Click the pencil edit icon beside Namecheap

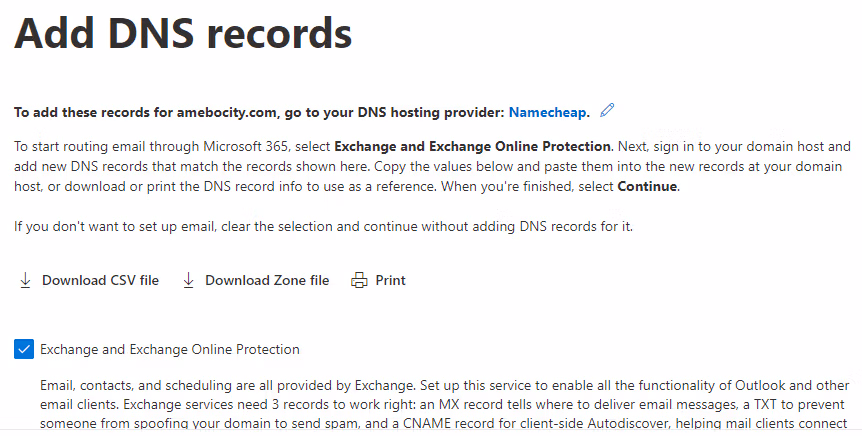[x=607, y=110]
